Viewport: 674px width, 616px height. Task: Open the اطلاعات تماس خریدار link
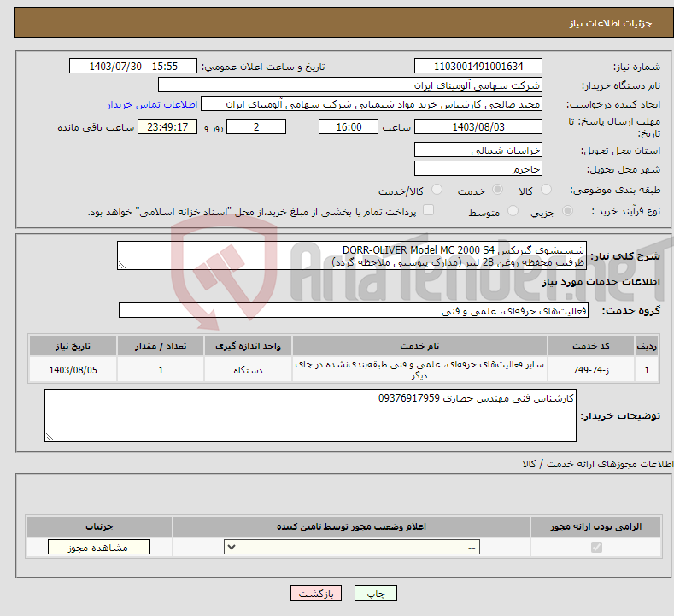(x=152, y=104)
